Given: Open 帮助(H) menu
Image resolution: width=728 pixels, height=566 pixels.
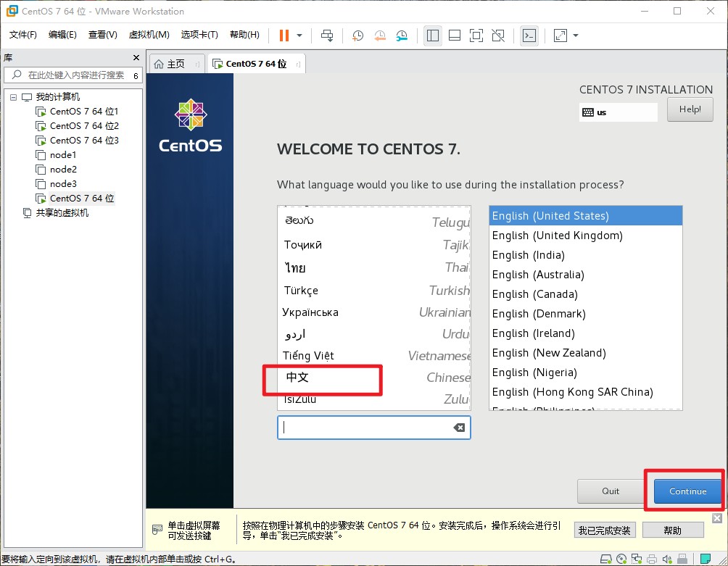Looking at the screenshot, I should click(x=244, y=35).
